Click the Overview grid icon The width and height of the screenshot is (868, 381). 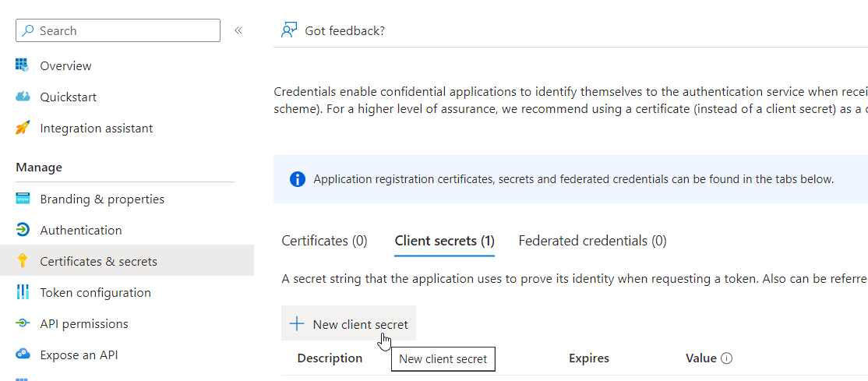(x=22, y=65)
